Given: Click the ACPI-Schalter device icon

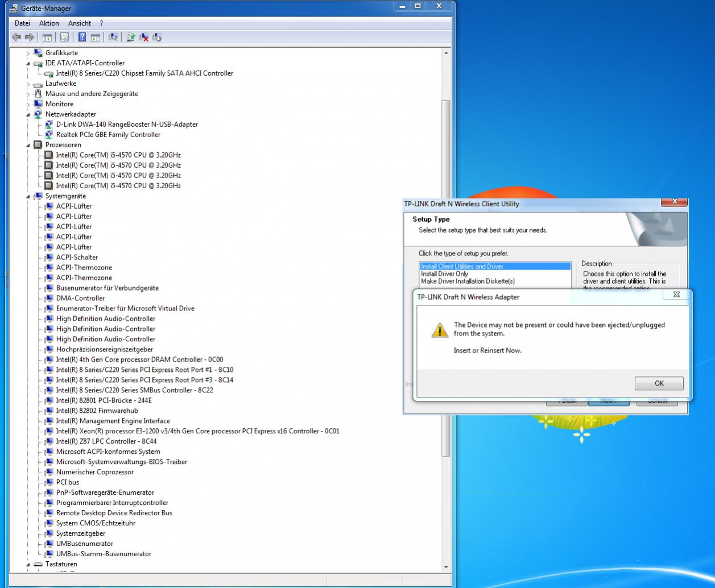Looking at the screenshot, I should tap(49, 258).
